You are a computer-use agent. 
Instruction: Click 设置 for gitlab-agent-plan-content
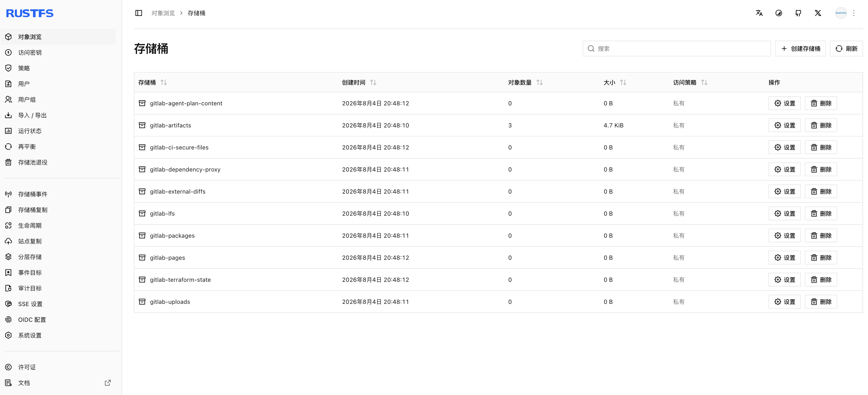[x=784, y=103]
